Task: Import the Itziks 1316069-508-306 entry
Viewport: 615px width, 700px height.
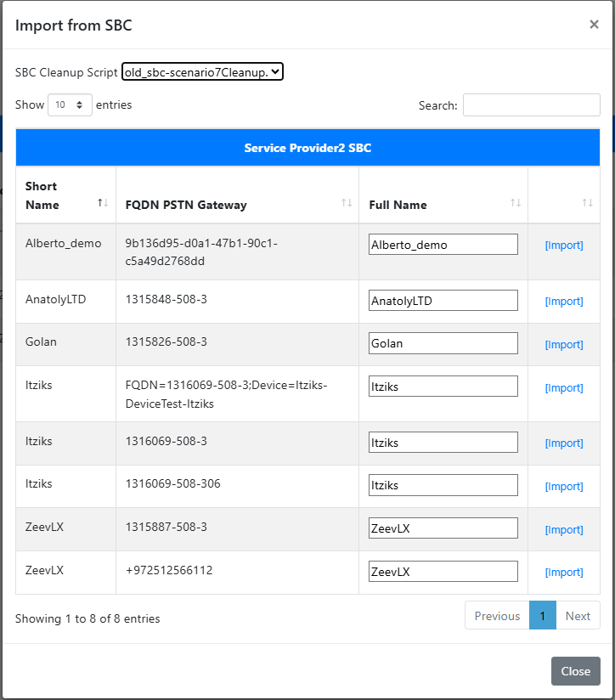Action: 564,487
